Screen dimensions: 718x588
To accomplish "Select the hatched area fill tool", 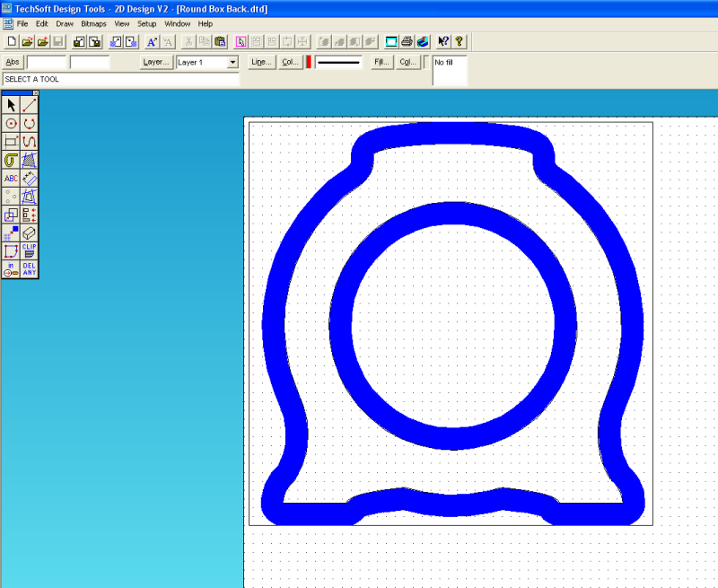I will (30, 160).
